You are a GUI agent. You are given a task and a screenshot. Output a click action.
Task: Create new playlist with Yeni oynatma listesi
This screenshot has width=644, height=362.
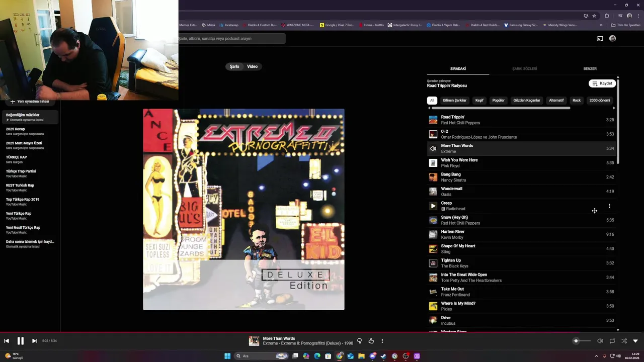(x=29, y=102)
